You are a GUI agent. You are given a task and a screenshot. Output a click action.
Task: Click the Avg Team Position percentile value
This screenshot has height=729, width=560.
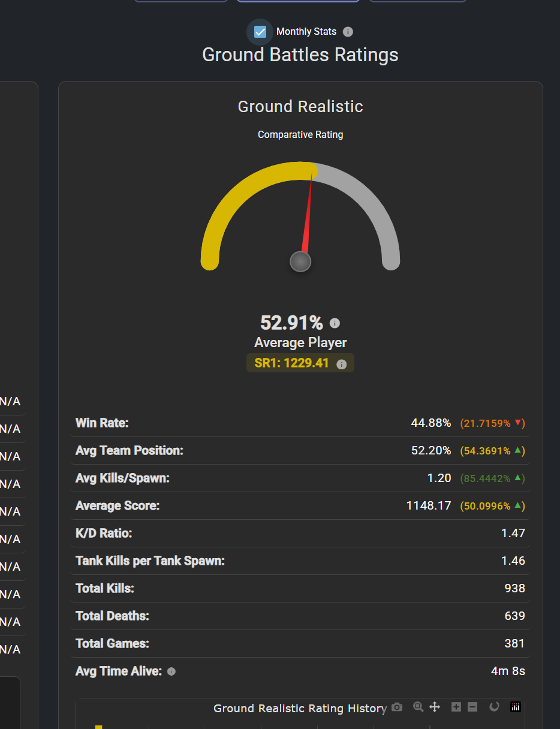click(492, 451)
